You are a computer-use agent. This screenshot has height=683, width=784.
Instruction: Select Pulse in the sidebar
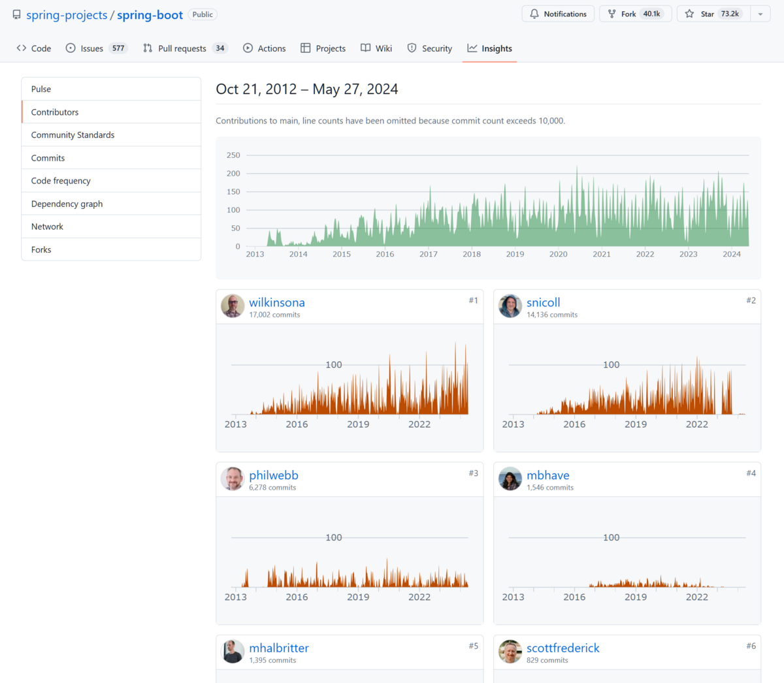coord(111,89)
